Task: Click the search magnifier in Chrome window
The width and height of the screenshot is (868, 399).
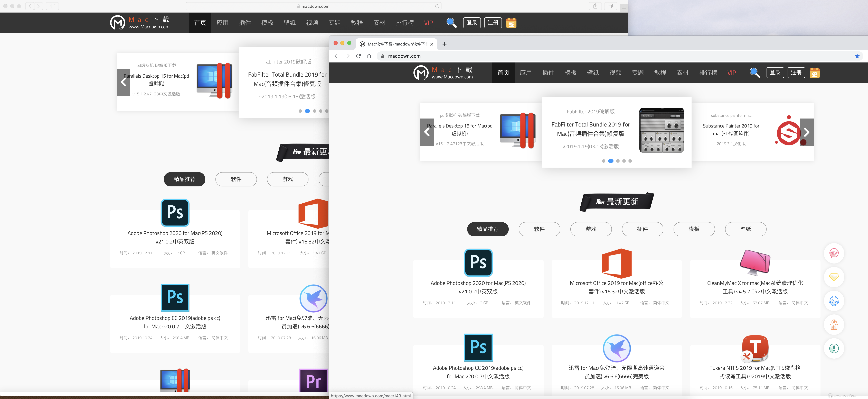Action: coord(754,72)
